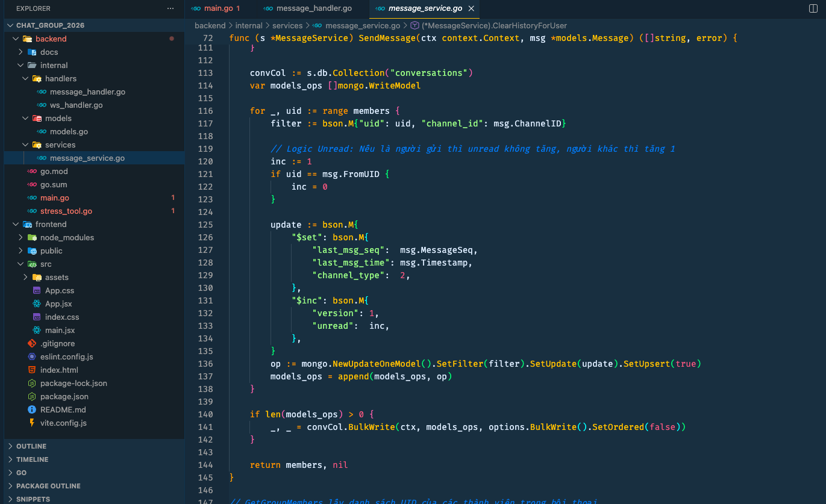
Task: Expand the node_modules folder chevron
Action: point(20,237)
